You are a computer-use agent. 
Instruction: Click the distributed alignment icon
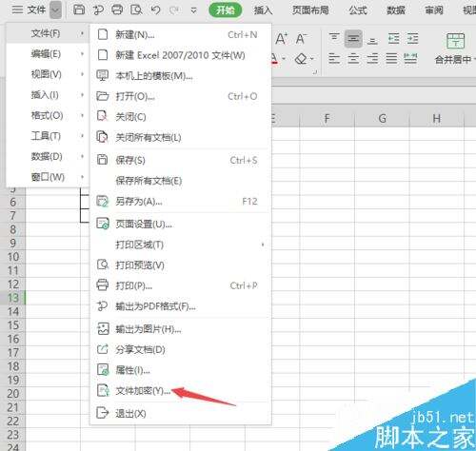410,58
